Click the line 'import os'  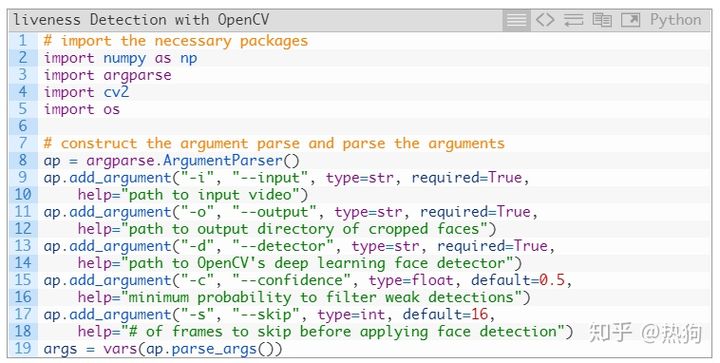(82, 109)
